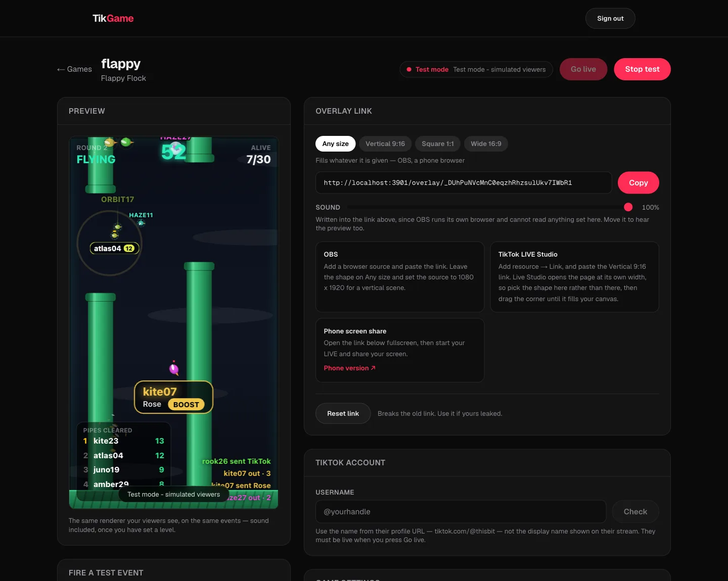728x581 pixels.
Task: Click the ORBIT17 player name in preview
Action: pos(117,199)
